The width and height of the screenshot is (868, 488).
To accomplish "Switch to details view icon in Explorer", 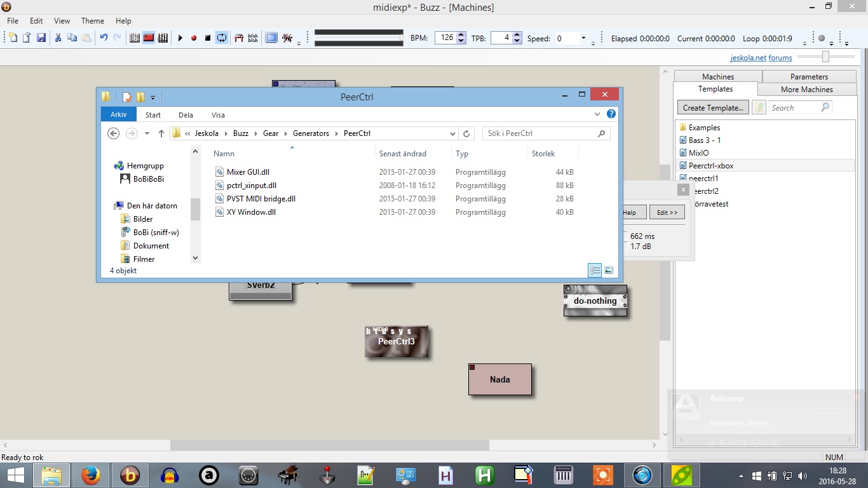I will [x=595, y=271].
